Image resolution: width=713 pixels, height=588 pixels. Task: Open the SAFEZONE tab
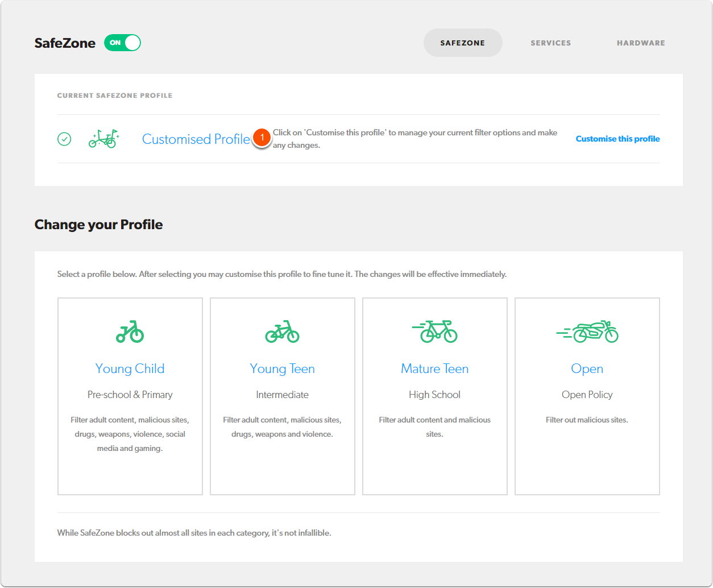(x=463, y=43)
